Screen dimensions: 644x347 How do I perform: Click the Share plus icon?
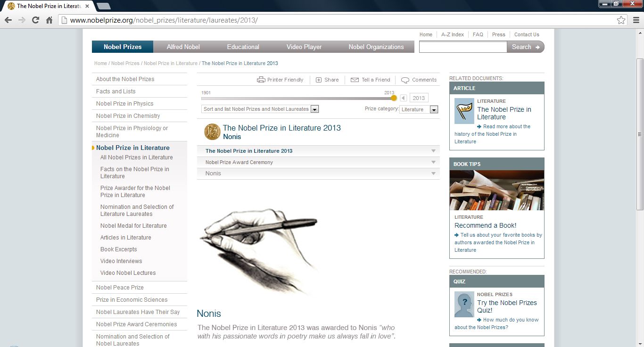coord(319,80)
